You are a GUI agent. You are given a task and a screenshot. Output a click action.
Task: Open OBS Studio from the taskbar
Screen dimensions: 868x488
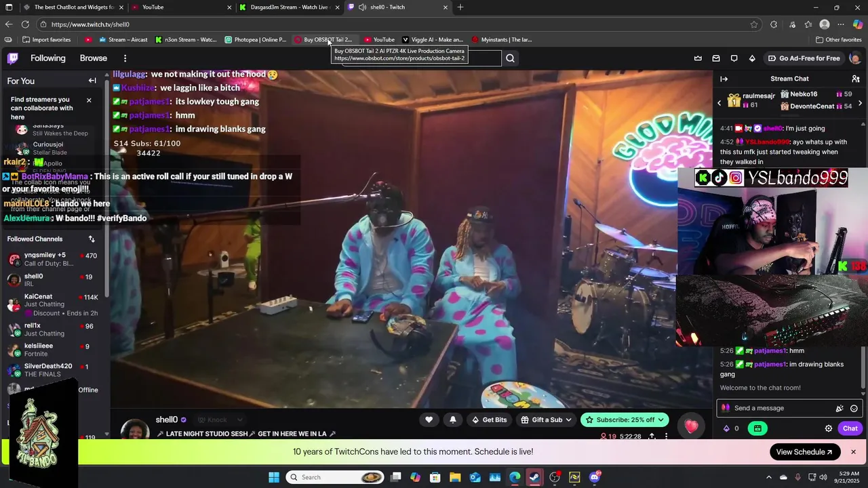point(555,477)
